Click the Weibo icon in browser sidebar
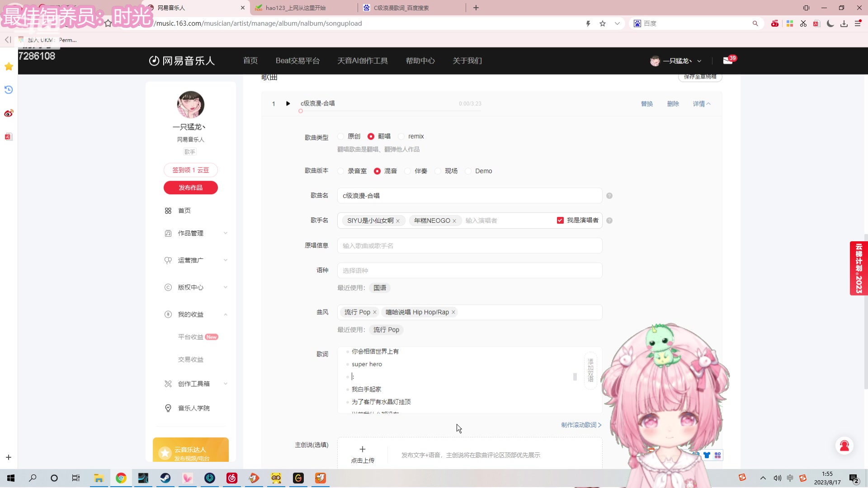The image size is (868, 488). (x=9, y=113)
